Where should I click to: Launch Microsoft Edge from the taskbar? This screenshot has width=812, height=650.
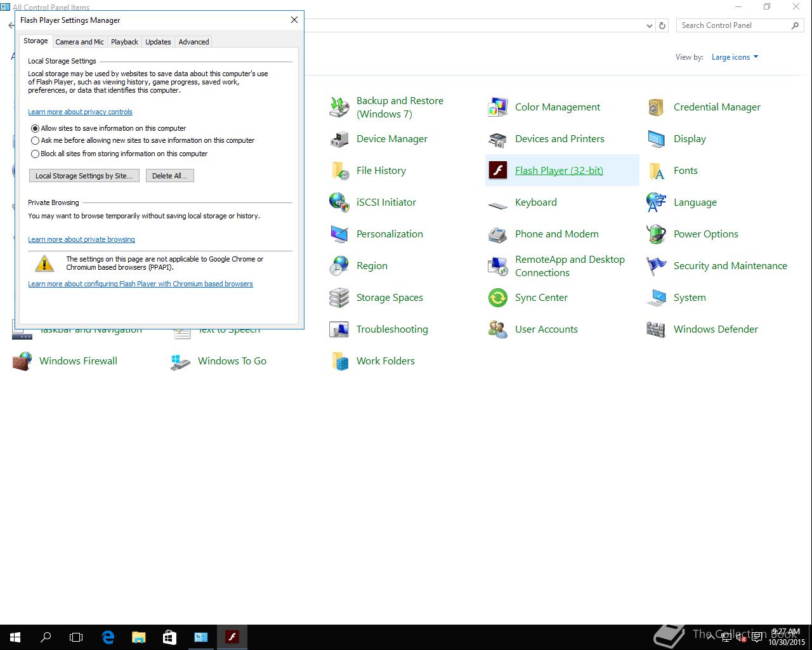108,637
